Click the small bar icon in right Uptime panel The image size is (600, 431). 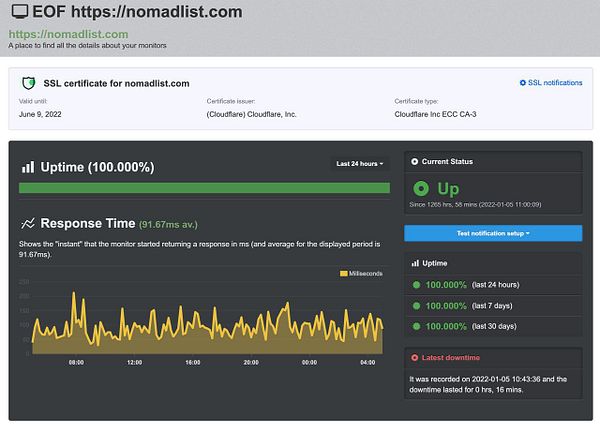point(416,262)
